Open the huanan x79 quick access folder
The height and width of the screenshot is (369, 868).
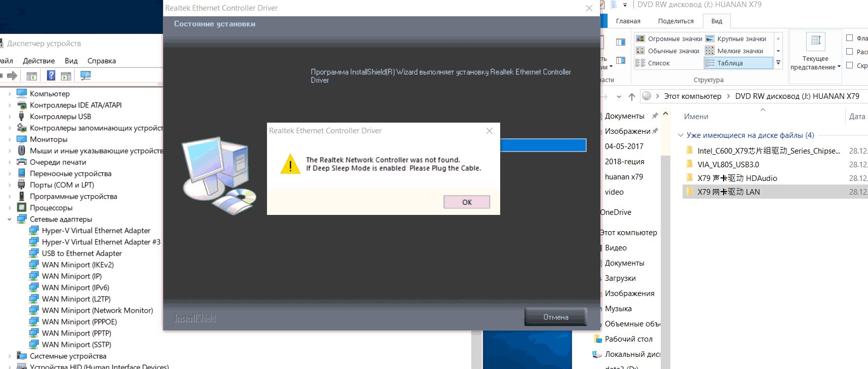624,177
